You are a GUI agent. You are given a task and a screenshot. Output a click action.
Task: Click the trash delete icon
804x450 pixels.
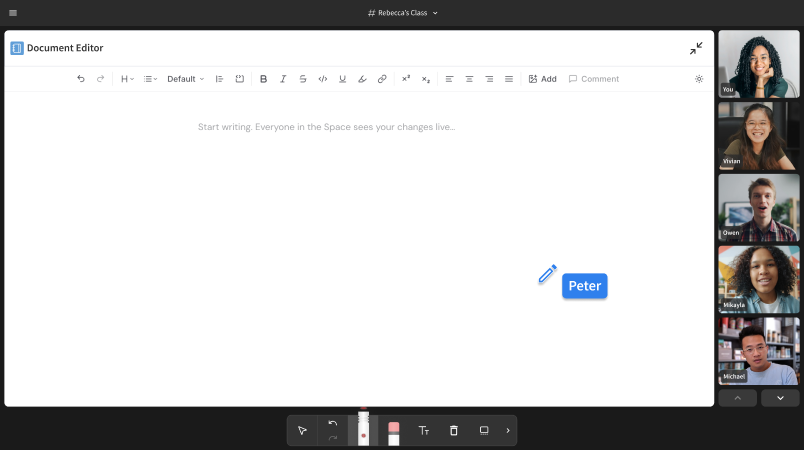pyautogui.click(x=454, y=431)
